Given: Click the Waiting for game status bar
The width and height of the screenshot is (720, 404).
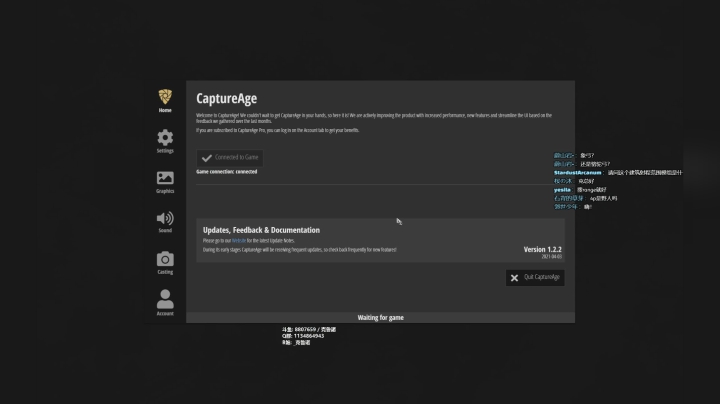Looking at the screenshot, I should coord(380,318).
